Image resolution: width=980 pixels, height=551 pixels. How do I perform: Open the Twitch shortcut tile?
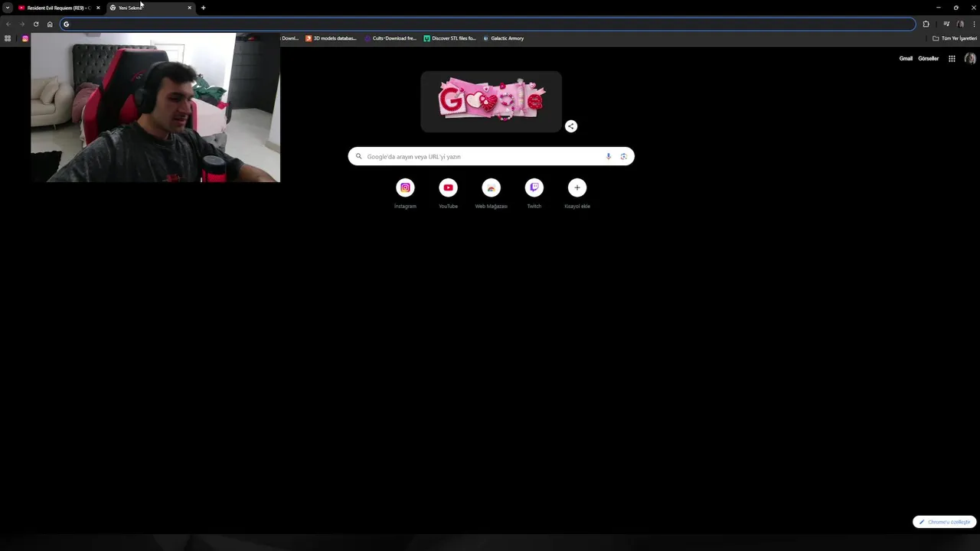(x=534, y=194)
